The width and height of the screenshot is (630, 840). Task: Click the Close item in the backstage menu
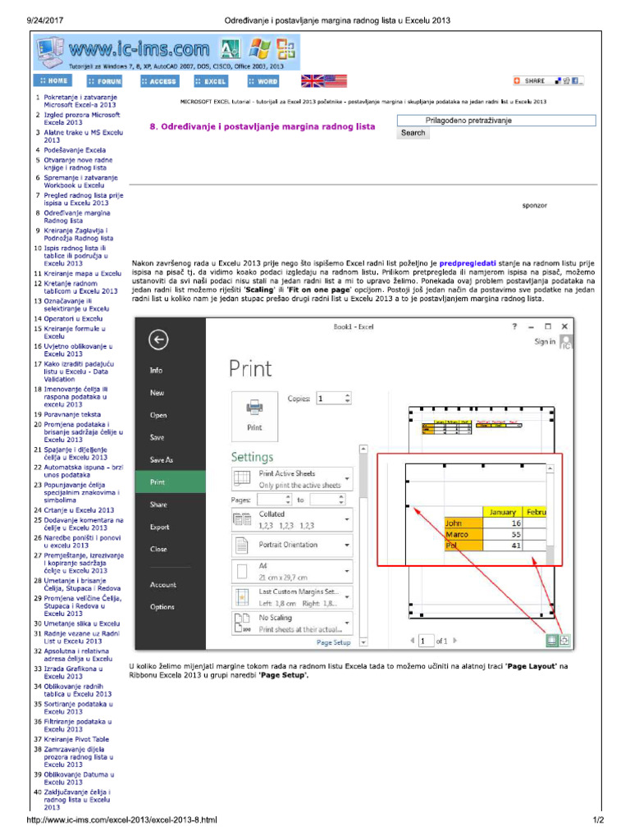coord(158,549)
